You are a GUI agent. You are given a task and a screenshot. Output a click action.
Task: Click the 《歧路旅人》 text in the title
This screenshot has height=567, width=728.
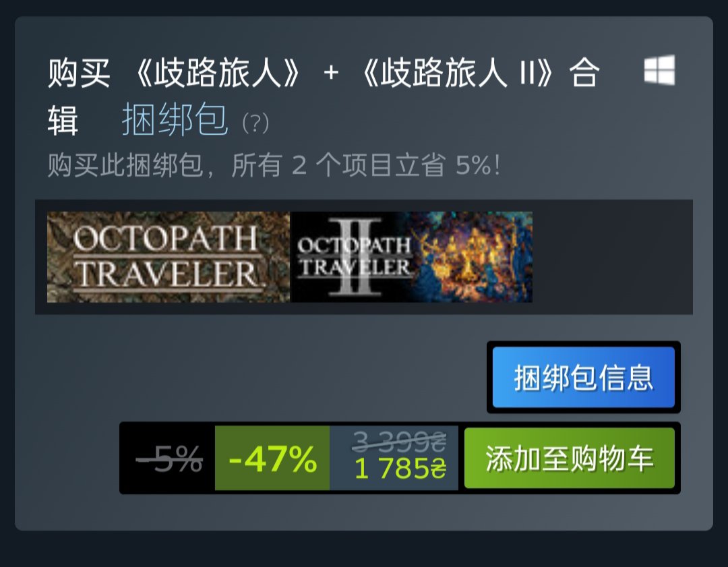pyautogui.click(x=217, y=73)
